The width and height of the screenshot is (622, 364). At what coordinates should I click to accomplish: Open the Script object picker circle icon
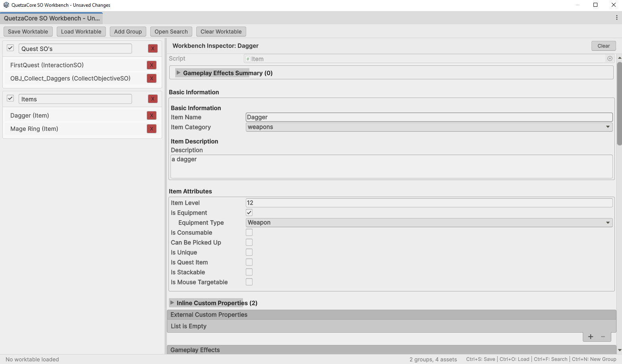[x=610, y=59]
